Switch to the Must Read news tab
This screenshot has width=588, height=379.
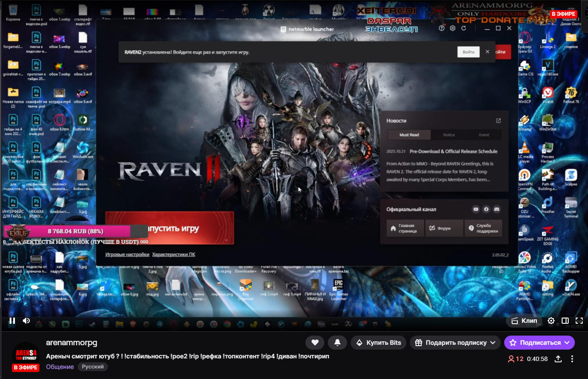[409, 135]
